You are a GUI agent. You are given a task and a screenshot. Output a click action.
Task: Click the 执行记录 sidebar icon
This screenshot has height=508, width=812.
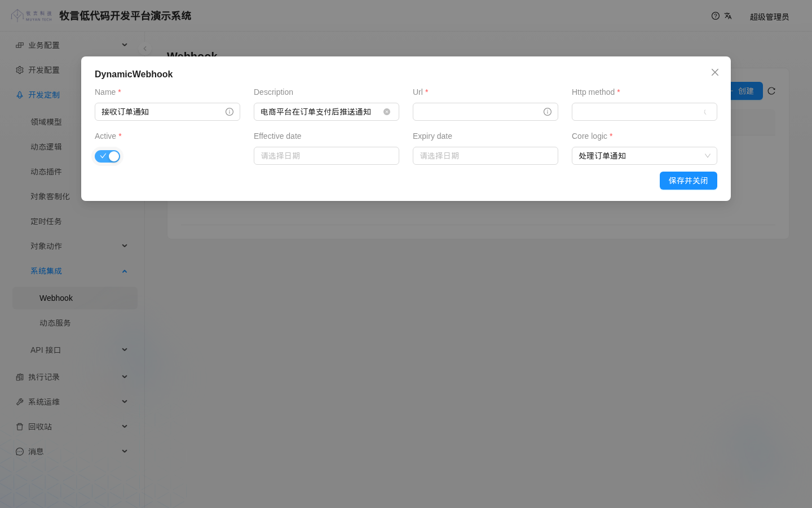click(x=20, y=377)
